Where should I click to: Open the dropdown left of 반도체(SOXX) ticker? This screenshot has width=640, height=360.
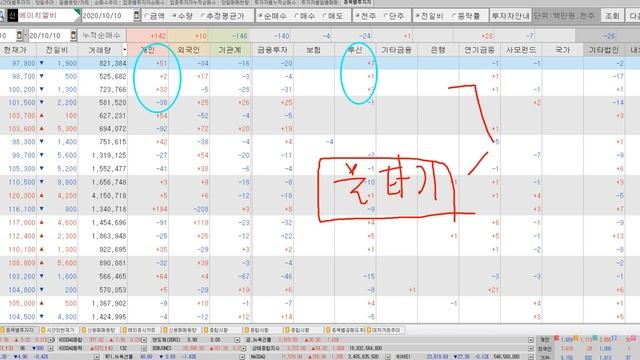(x=144, y=340)
